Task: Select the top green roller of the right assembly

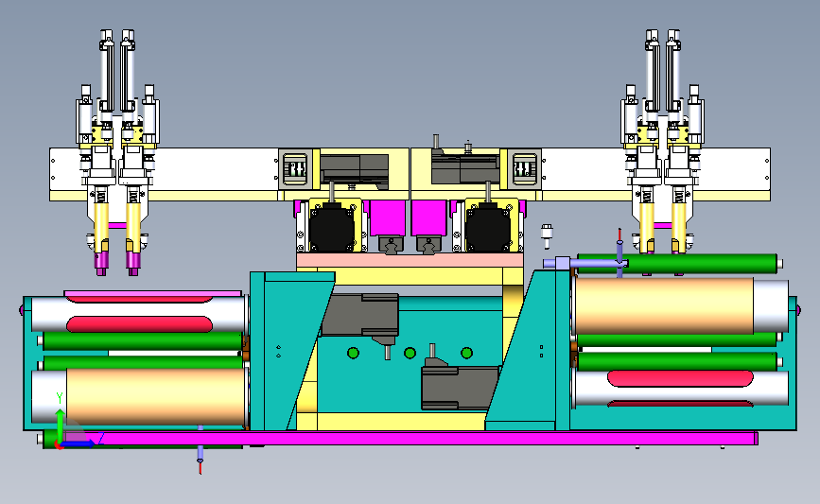Action: [677, 264]
